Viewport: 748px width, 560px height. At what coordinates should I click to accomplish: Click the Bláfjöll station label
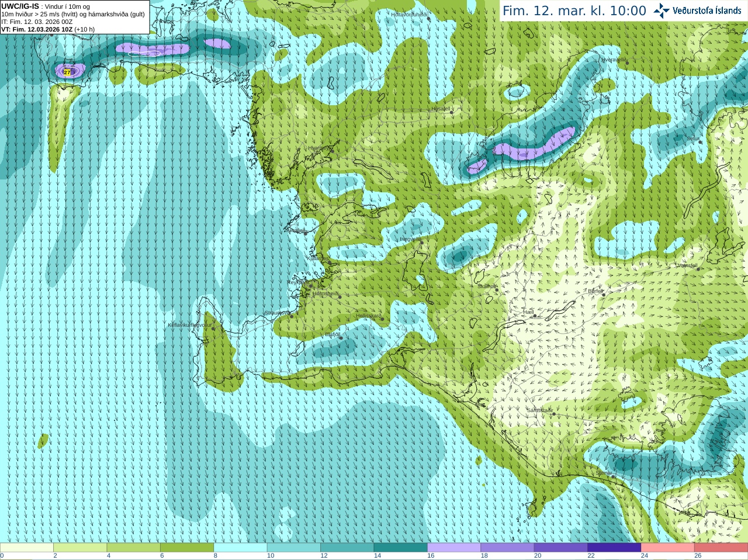click(x=333, y=334)
